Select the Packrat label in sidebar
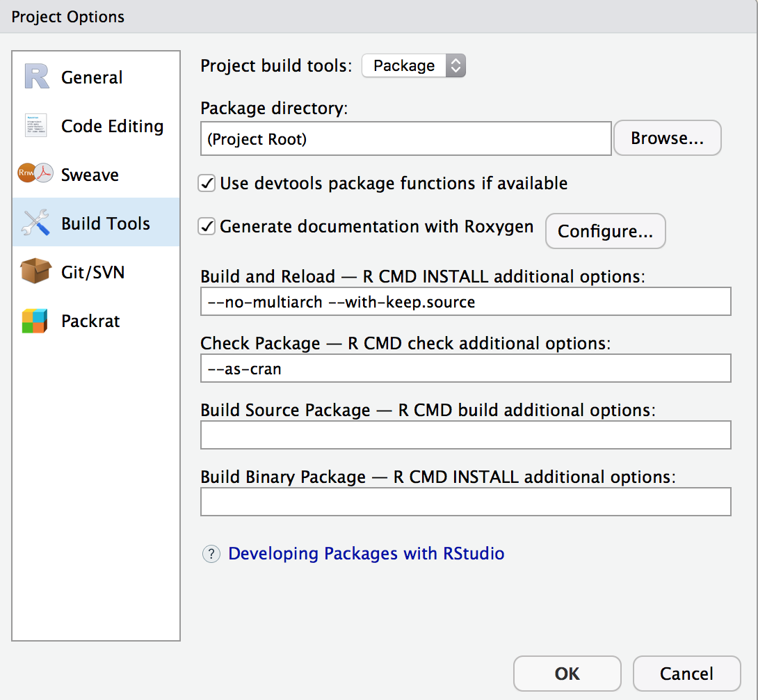This screenshot has height=700, width=758. (90, 321)
